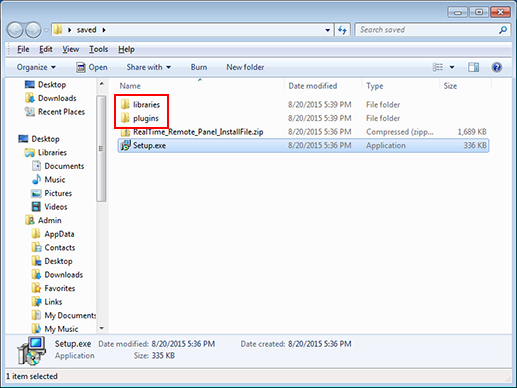Click the sidebar scroll down arrow
Image resolution: width=517 pixels, height=388 pixels.
(102, 328)
